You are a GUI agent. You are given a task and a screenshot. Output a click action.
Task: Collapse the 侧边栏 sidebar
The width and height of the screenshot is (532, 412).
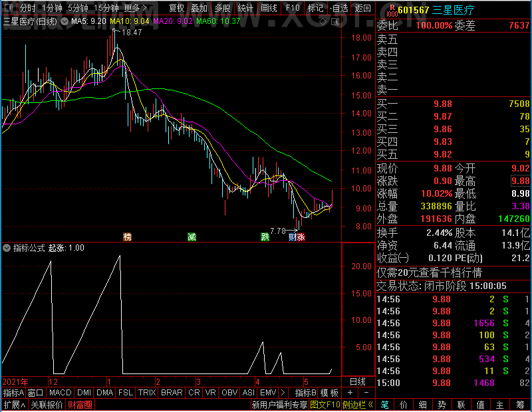pos(358,405)
